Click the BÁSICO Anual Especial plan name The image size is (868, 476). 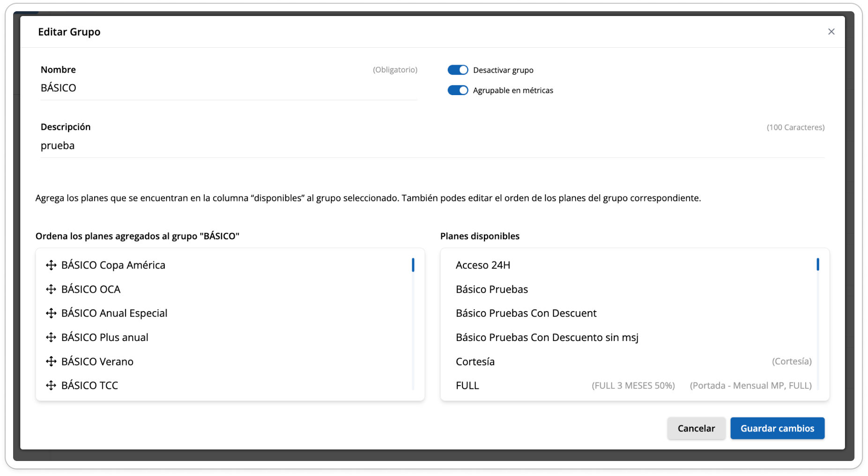coord(114,313)
